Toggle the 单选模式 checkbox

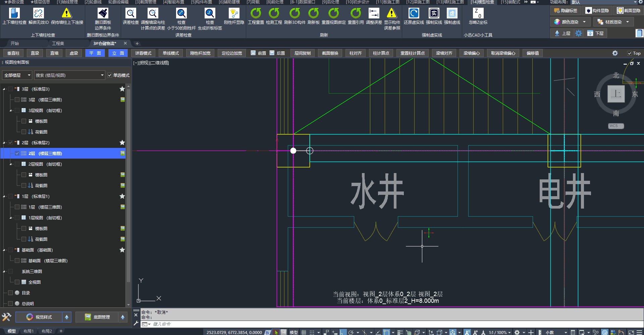[110, 75]
